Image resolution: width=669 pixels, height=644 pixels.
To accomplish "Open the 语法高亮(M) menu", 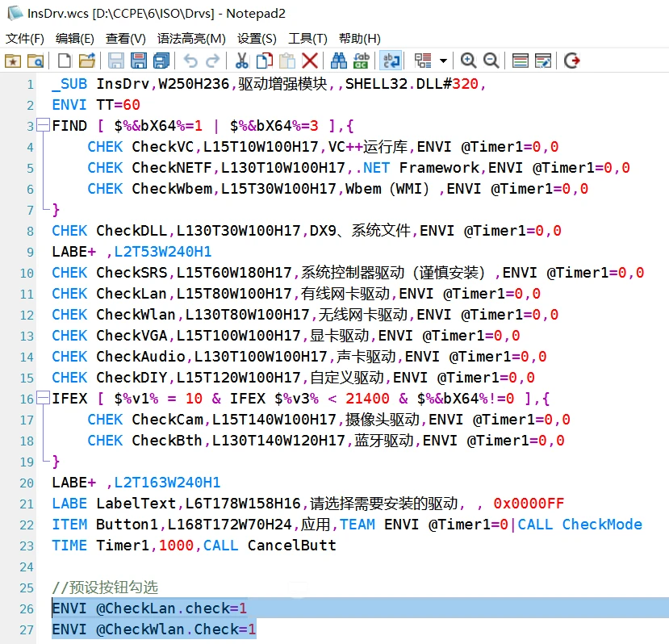I will pos(191,39).
